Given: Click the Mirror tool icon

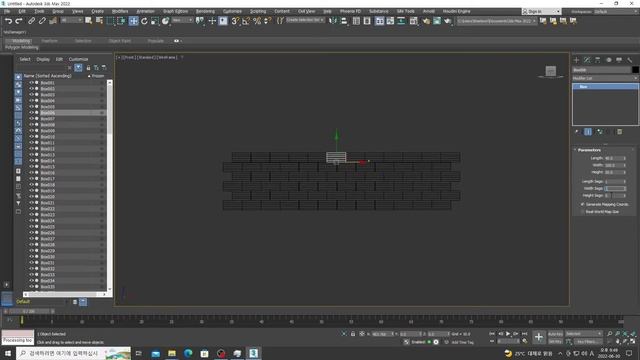Looking at the screenshot, I should (x=333, y=21).
